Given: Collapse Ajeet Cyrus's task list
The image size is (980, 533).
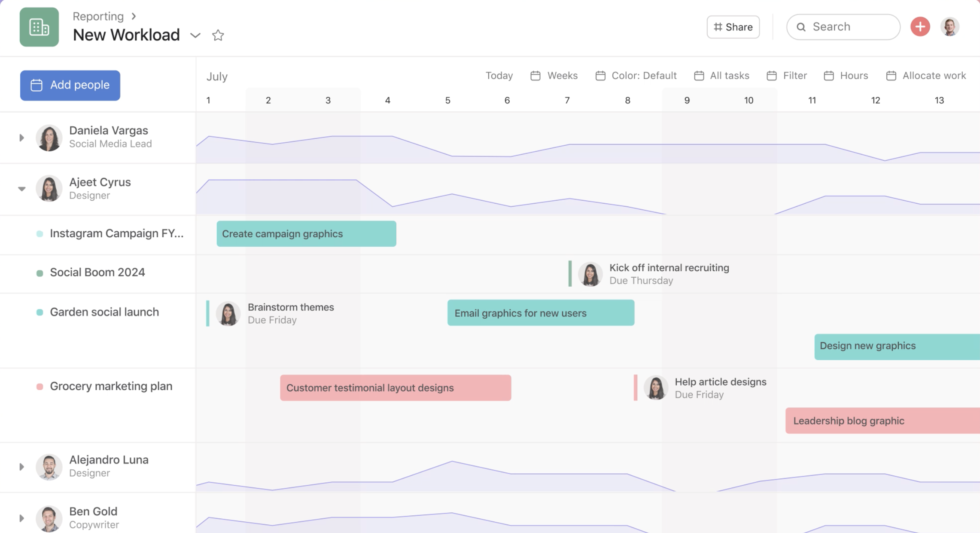Looking at the screenshot, I should [x=21, y=189].
